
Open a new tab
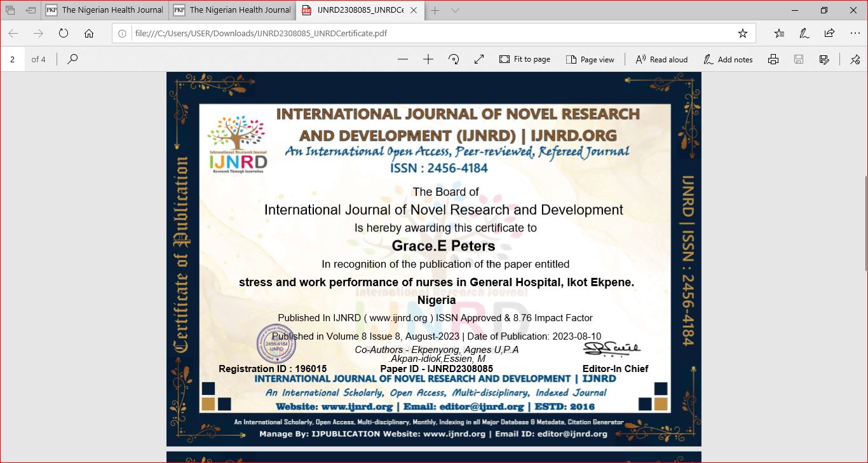coord(435,10)
